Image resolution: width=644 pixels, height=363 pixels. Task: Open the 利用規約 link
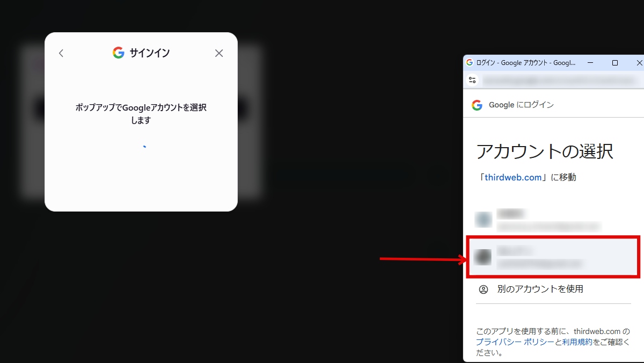pos(577,342)
